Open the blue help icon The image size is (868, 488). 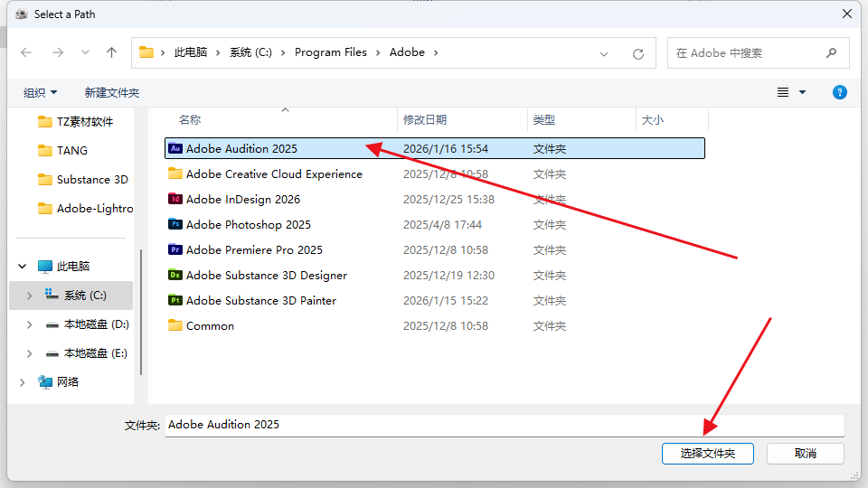[x=840, y=92]
